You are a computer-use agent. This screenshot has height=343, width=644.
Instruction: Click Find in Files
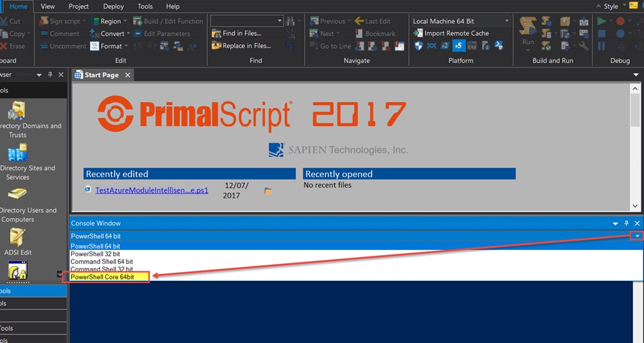(x=236, y=33)
